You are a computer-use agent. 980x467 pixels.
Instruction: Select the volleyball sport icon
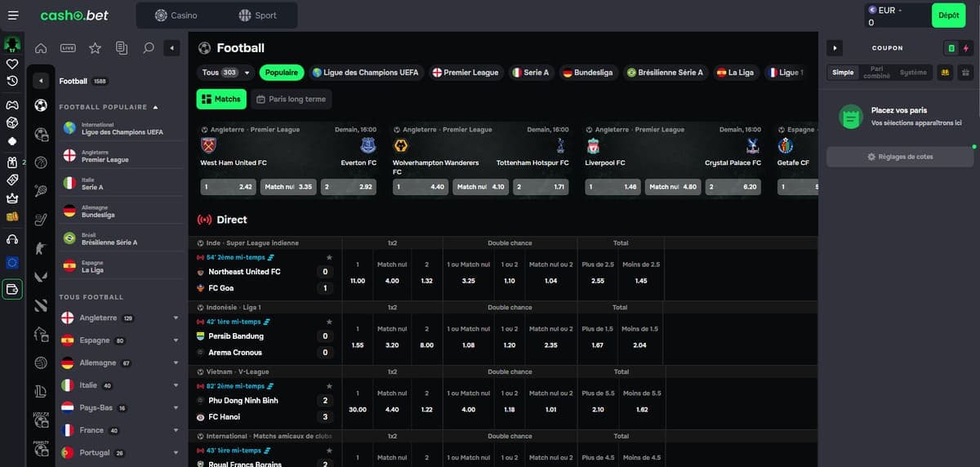pyautogui.click(x=41, y=362)
